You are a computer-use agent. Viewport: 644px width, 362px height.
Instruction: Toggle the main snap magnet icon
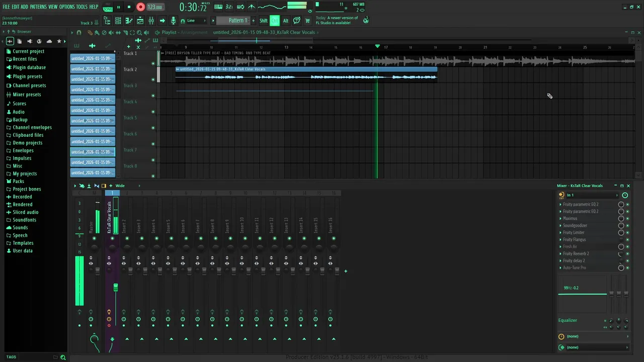point(183,21)
